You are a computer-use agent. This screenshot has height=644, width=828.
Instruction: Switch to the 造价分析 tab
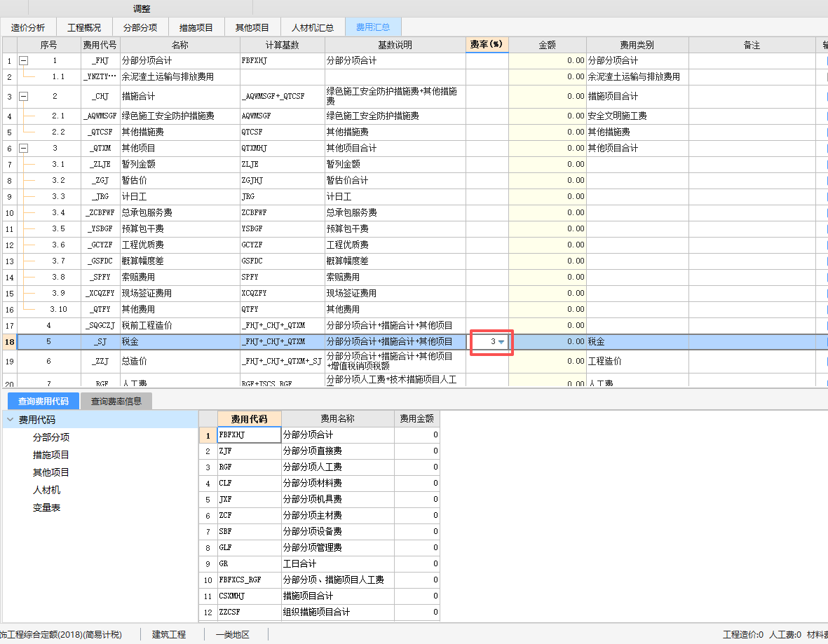28,27
